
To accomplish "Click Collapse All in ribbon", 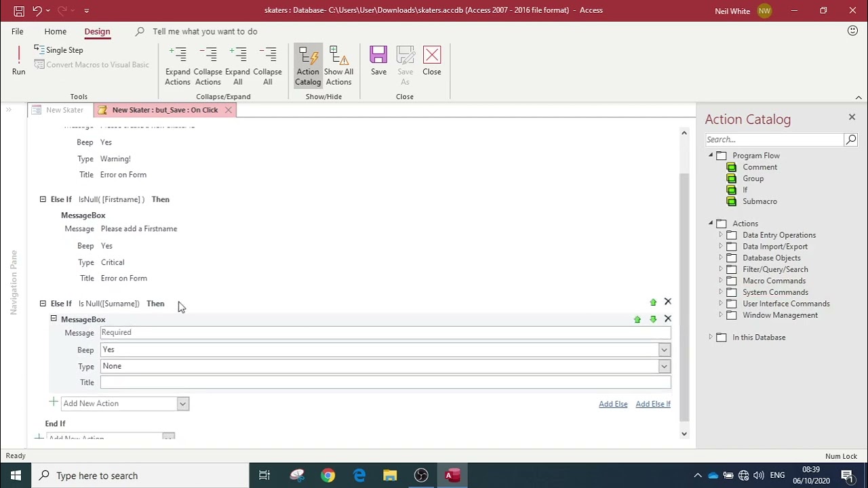I will click(x=267, y=66).
